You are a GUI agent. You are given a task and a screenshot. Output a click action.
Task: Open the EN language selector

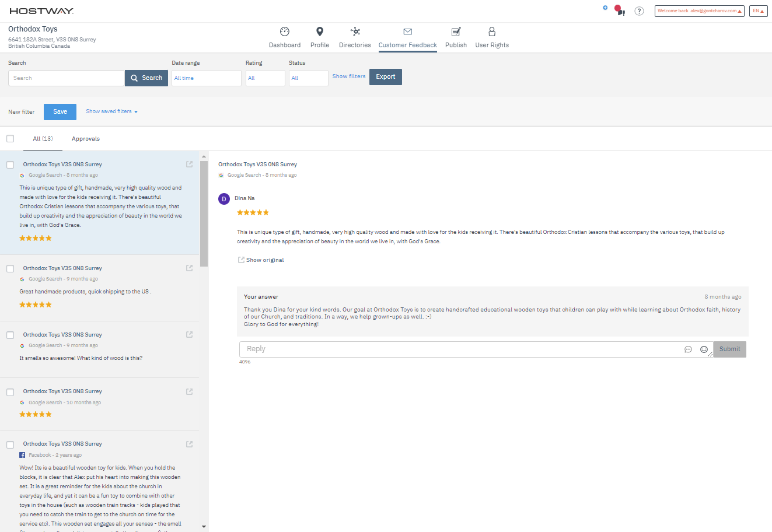click(x=759, y=11)
